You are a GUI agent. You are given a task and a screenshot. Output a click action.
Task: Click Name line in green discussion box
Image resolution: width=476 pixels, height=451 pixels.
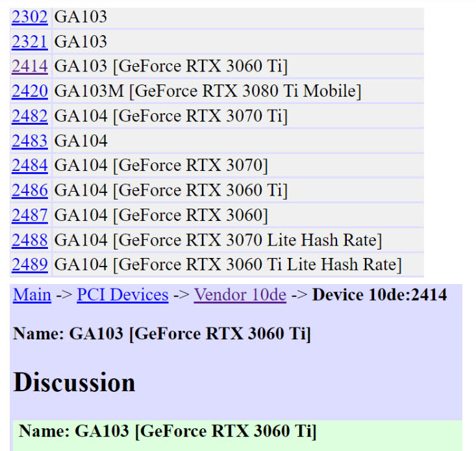(x=168, y=431)
